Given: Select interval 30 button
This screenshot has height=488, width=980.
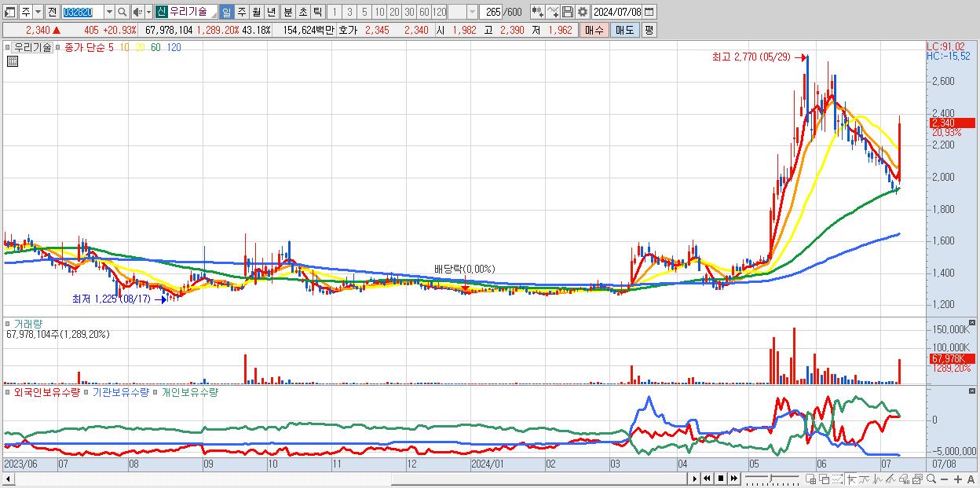Looking at the screenshot, I should (409, 12).
